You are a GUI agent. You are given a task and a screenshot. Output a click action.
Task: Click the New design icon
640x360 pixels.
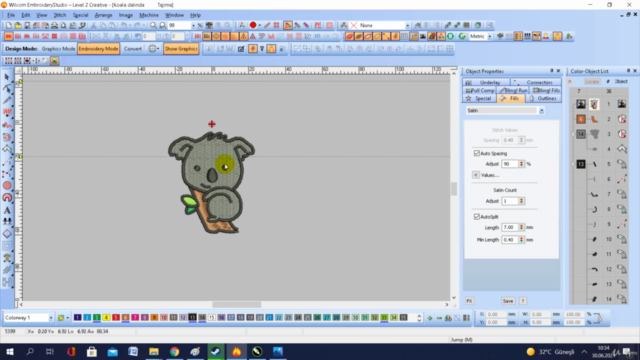tap(9, 25)
